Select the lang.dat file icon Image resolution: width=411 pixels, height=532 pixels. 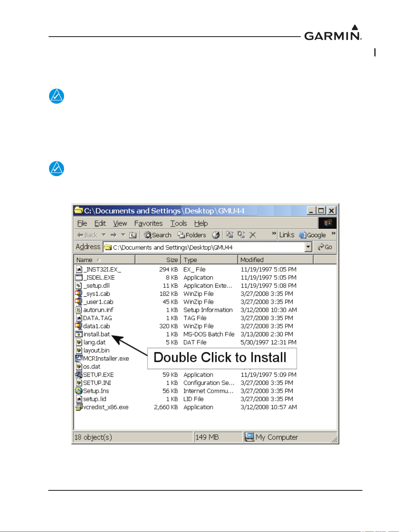[79, 342]
